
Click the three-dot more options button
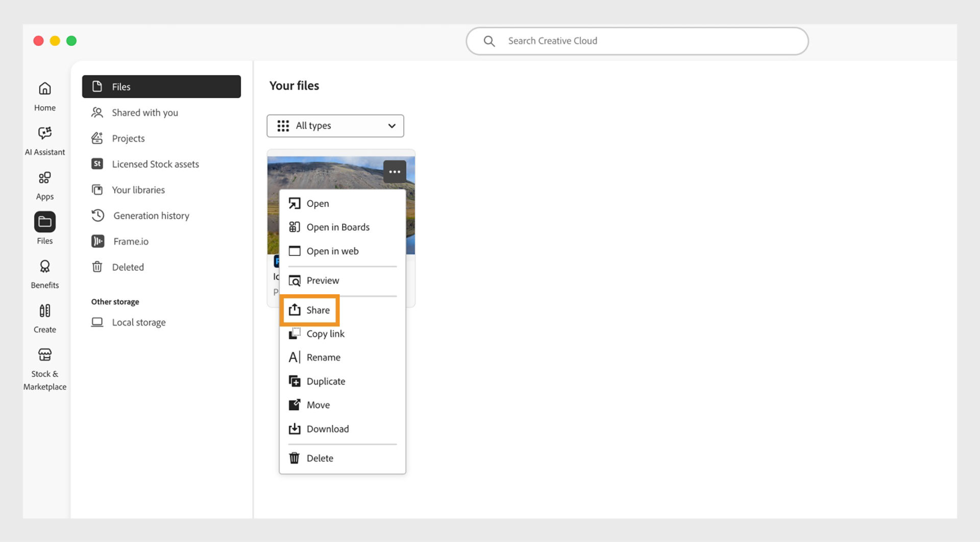395,172
